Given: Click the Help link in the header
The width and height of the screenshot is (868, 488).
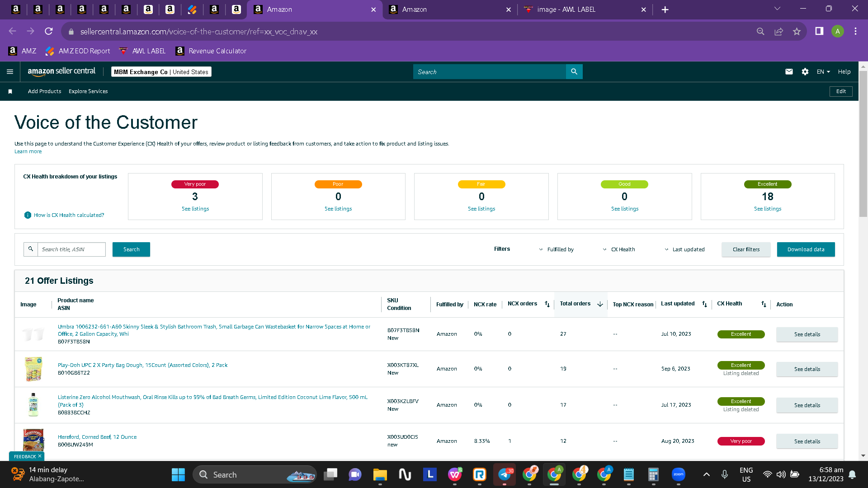Looking at the screenshot, I should point(844,71).
